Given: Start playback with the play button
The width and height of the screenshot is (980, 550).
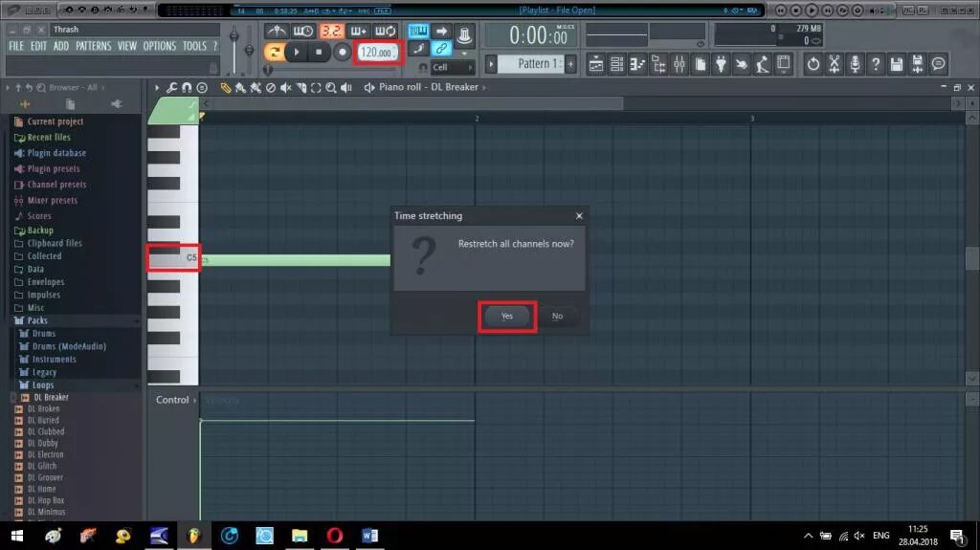Looking at the screenshot, I should pyautogui.click(x=297, y=53).
